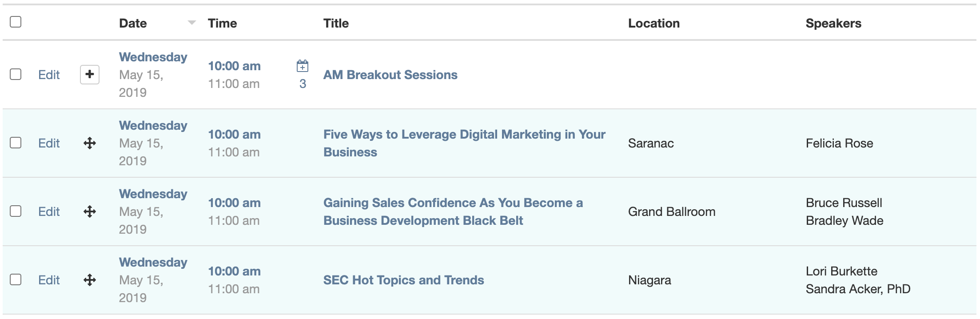Open Five Ways to Leverage Digital Marketing link
980x319 pixels.
(x=464, y=135)
